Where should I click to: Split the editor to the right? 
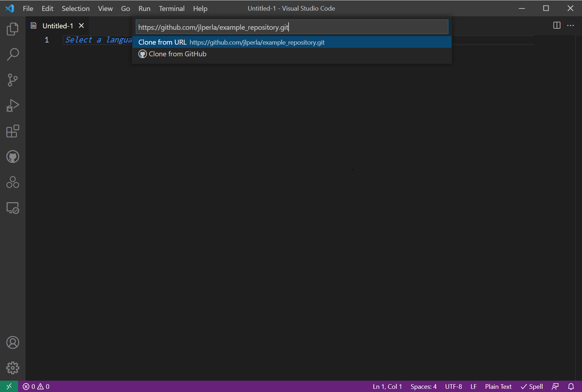(x=557, y=25)
